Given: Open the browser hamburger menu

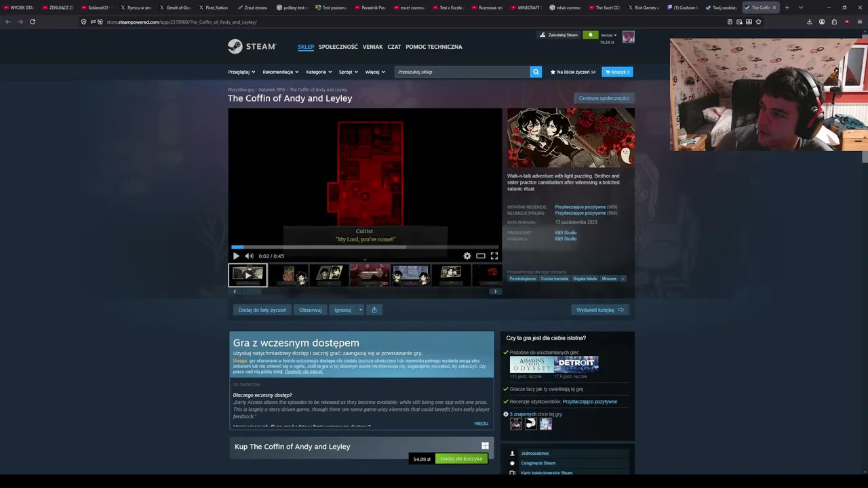Looking at the screenshot, I should (x=859, y=22).
